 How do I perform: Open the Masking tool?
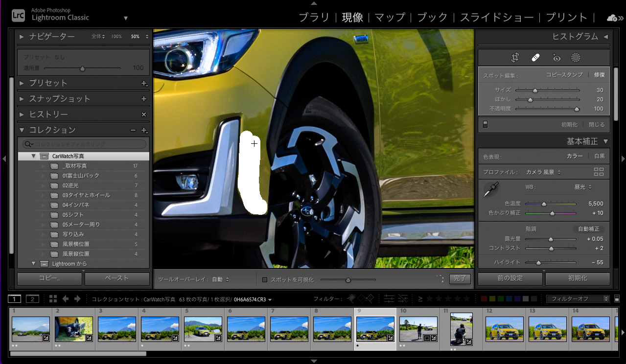(576, 58)
